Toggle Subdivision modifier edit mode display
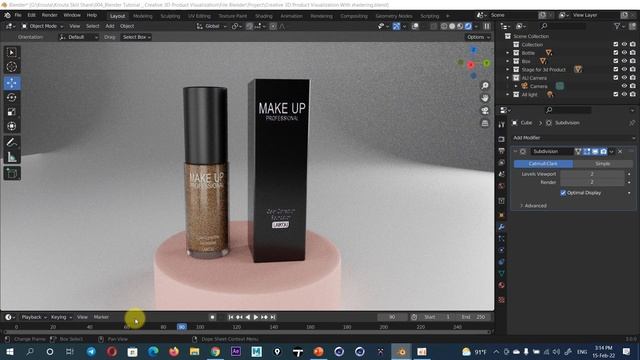The width and height of the screenshot is (640, 360). click(x=587, y=151)
